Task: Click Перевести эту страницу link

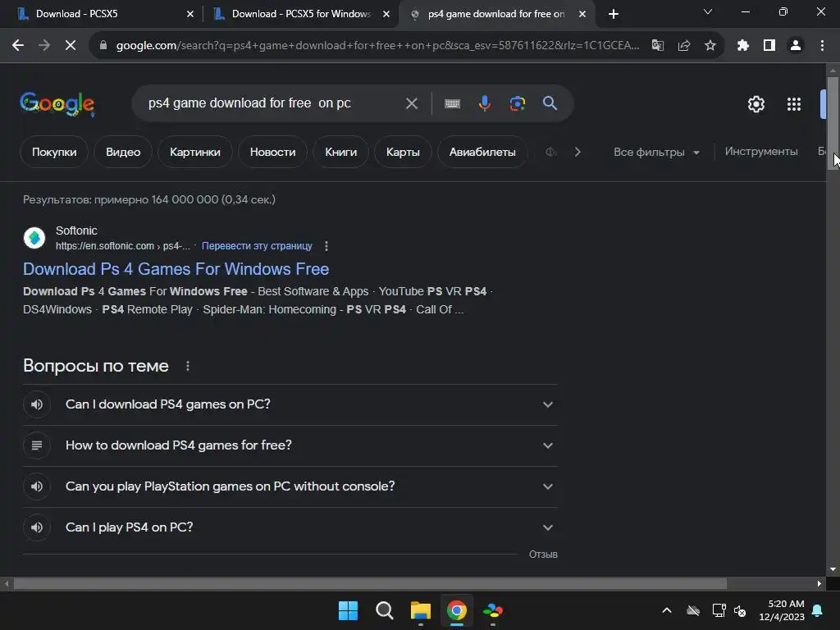Action: 257,246
